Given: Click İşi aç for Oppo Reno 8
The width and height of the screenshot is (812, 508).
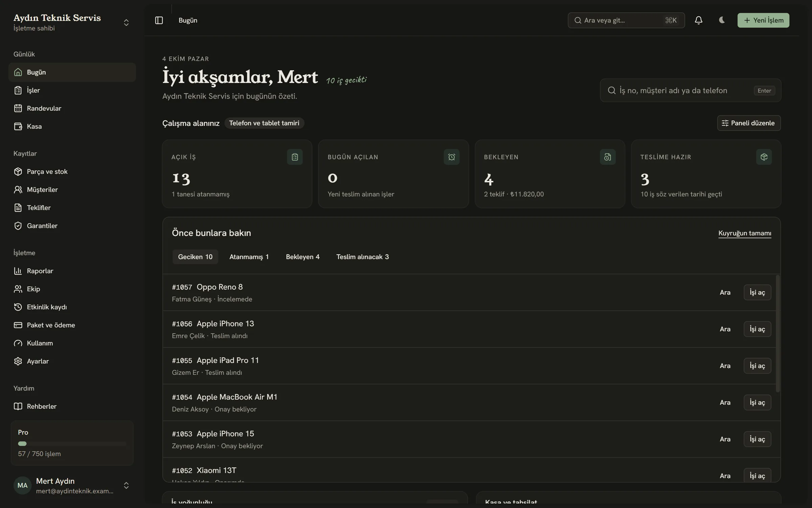Looking at the screenshot, I should [757, 292].
